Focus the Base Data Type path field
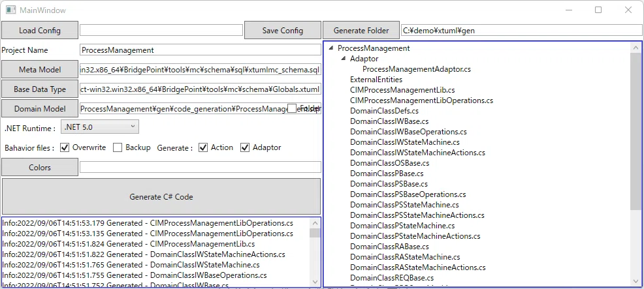Image resolution: width=644 pixels, height=289 pixels. coord(201,89)
